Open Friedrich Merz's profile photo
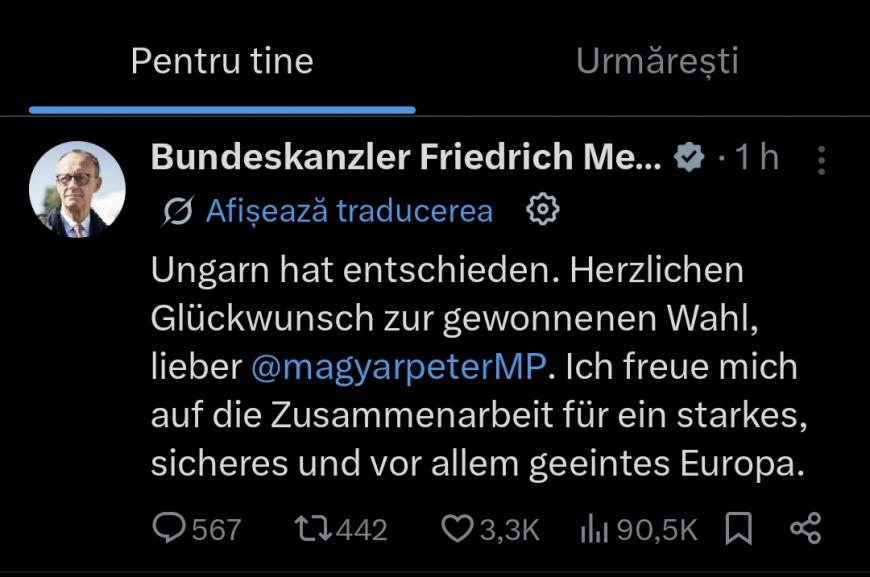This screenshot has width=870, height=577. [x=77, y=189]
